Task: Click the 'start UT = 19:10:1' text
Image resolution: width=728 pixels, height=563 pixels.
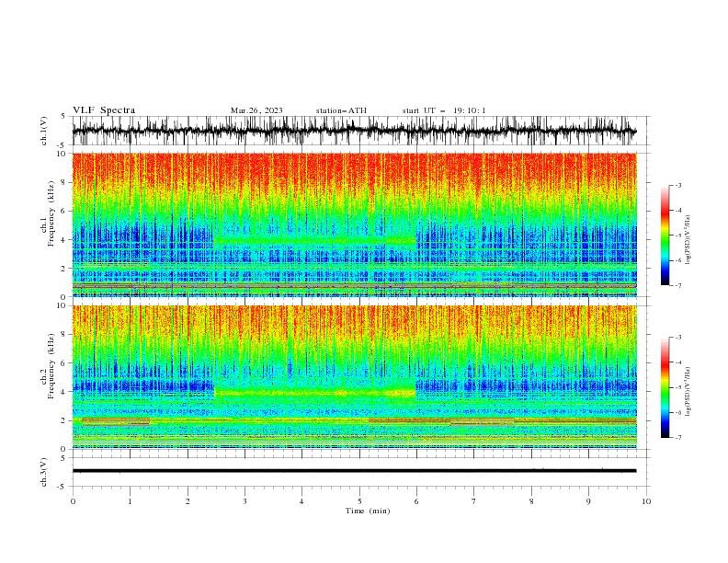Action: coord(444,110)
